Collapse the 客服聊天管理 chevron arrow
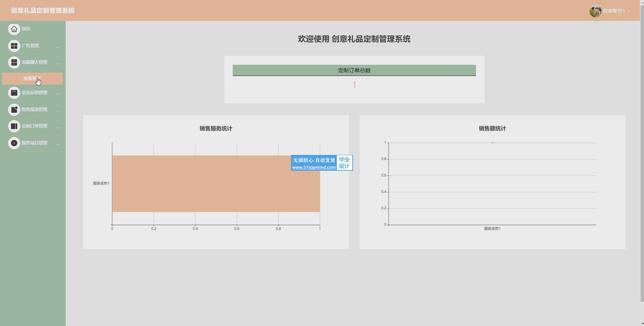The image size is (644, 326). 58,64
